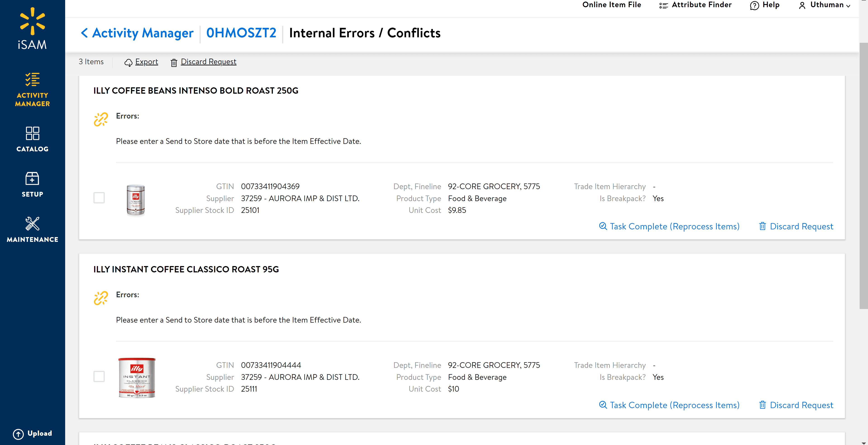Image resolution: width=868 pixels, height=445 pixels.
Task: Click the Upload button in sidebar
Action: coord(32,434)
